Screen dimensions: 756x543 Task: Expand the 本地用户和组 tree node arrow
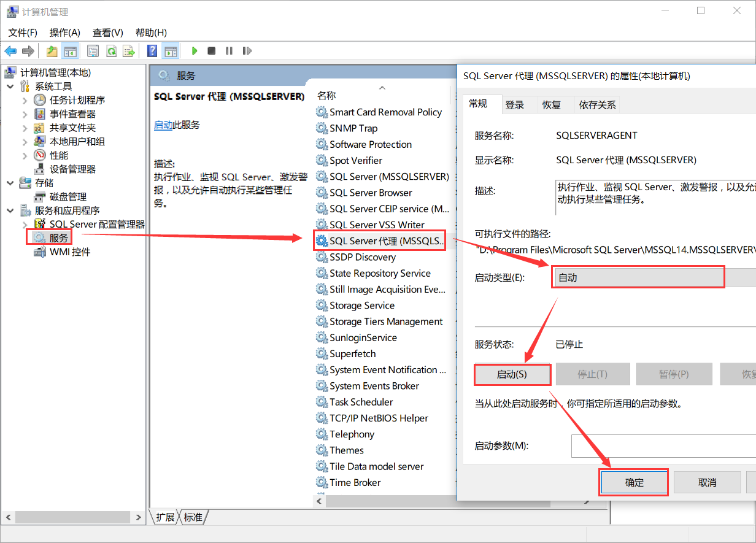[x=25, y=142]
